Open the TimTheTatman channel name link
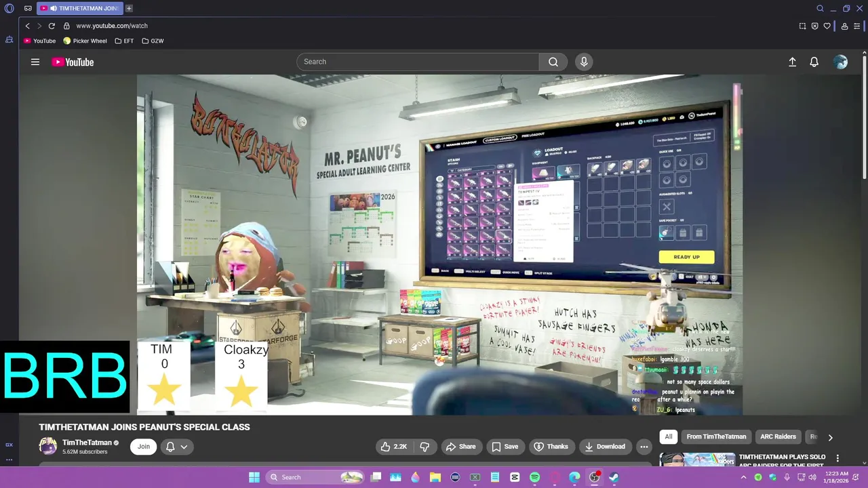868x488 pixels. point(87,443)
